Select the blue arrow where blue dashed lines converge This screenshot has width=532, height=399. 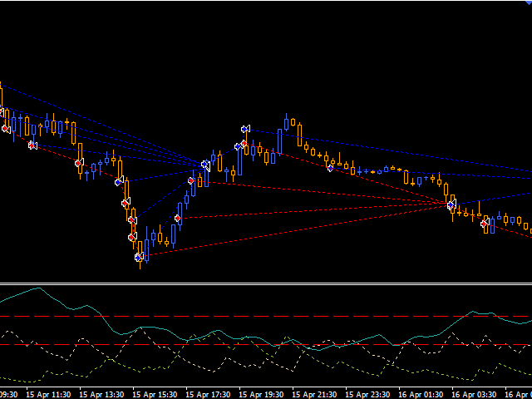pyautogui.click(x=205, y=165)
